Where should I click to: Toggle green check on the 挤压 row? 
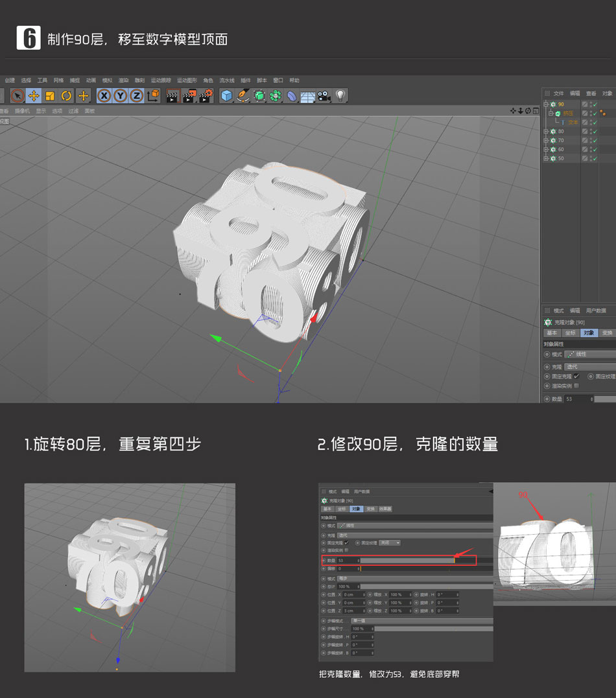click(x=595, y=113)
